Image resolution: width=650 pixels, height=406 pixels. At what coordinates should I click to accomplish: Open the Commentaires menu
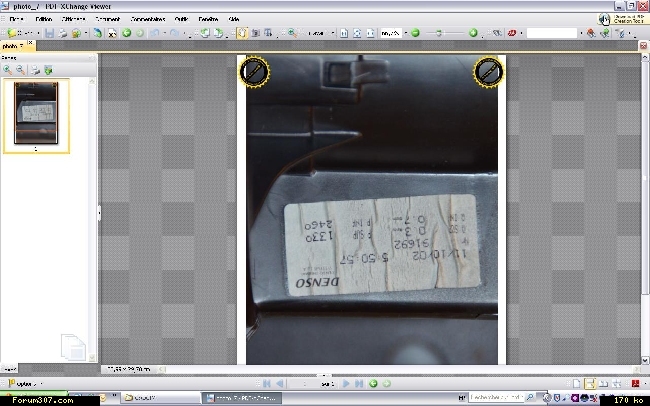(x=148, y=19)
